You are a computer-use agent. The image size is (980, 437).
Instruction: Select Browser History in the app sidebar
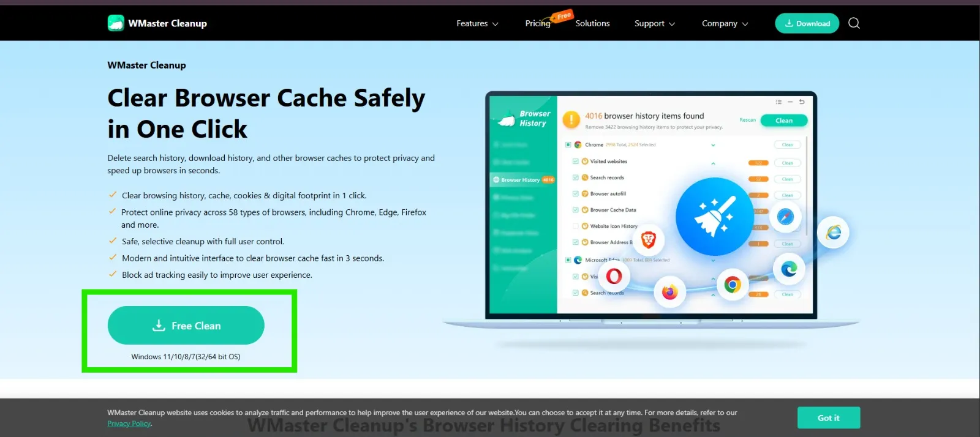pos(524,180)
